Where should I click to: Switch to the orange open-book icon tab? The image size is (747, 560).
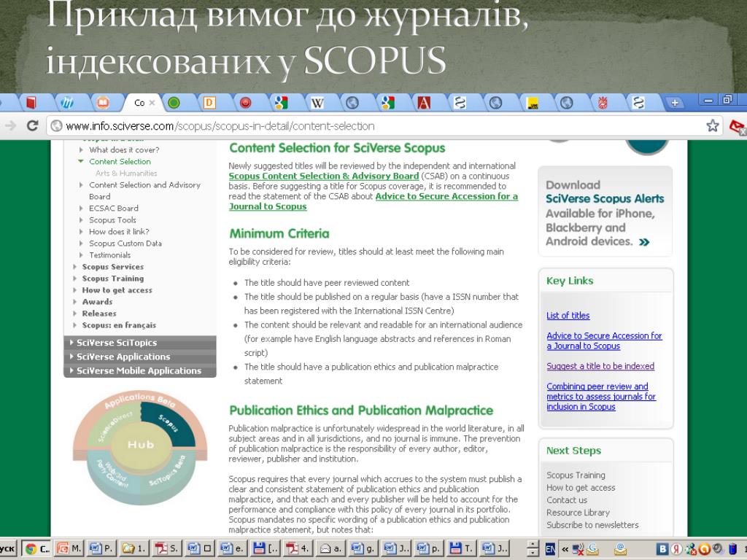[103, 102]
